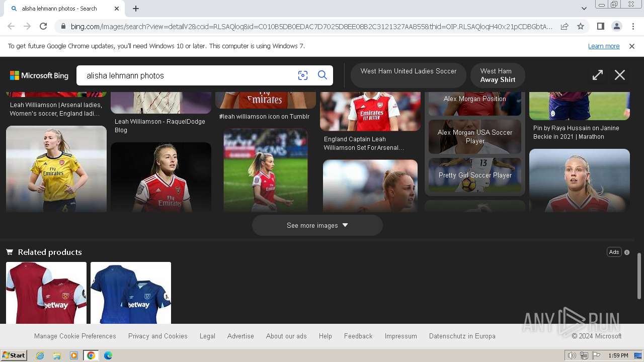Viewport: 644px width, 362px height.
Task: Open Datenschutz in Europa footer link
Action: tap(462, 336)
